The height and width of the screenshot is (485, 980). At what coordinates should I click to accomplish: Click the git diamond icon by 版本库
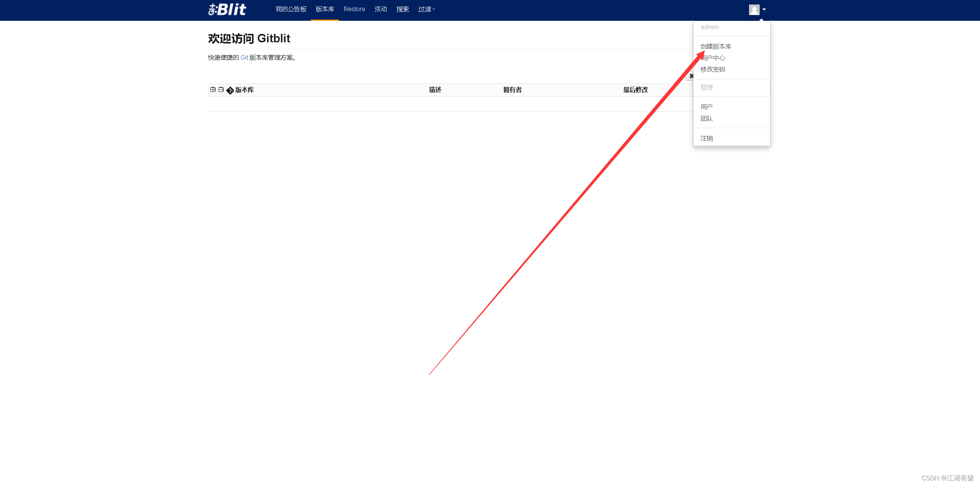pos(230,90)
